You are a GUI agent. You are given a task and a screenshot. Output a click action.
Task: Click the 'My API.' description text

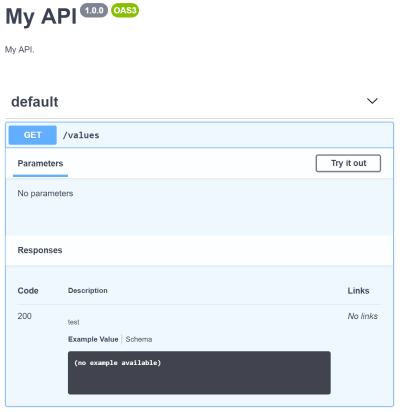pyautogui.click(x=19, y=50)
